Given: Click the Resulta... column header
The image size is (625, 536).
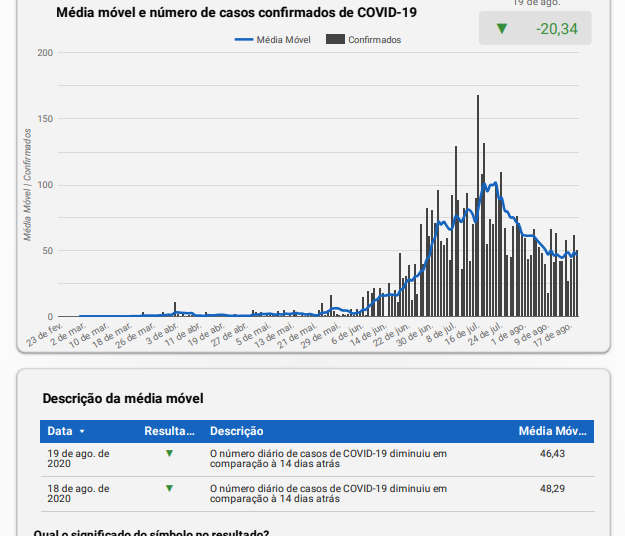Looking at the screenshot, I should [x=168, y=431].
